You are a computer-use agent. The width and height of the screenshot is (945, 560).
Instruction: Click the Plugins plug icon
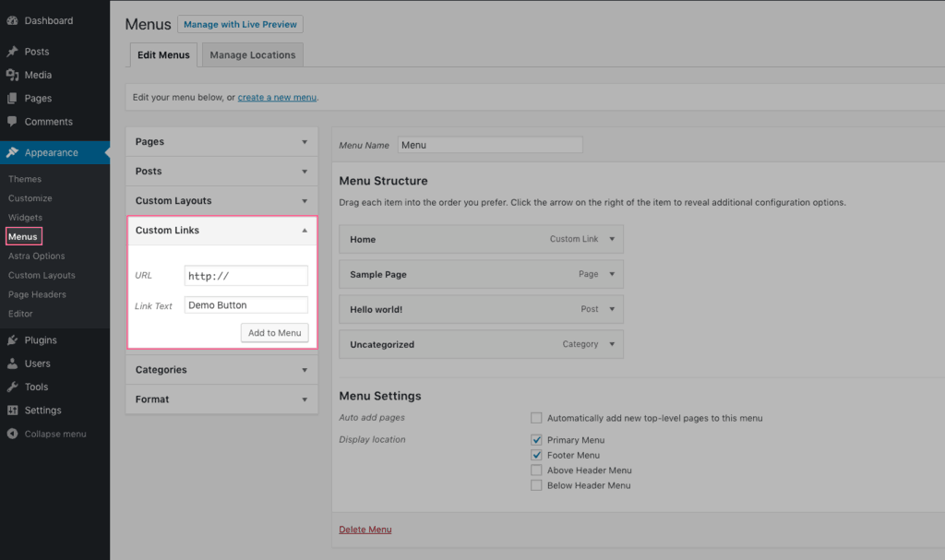pos(12,340)
